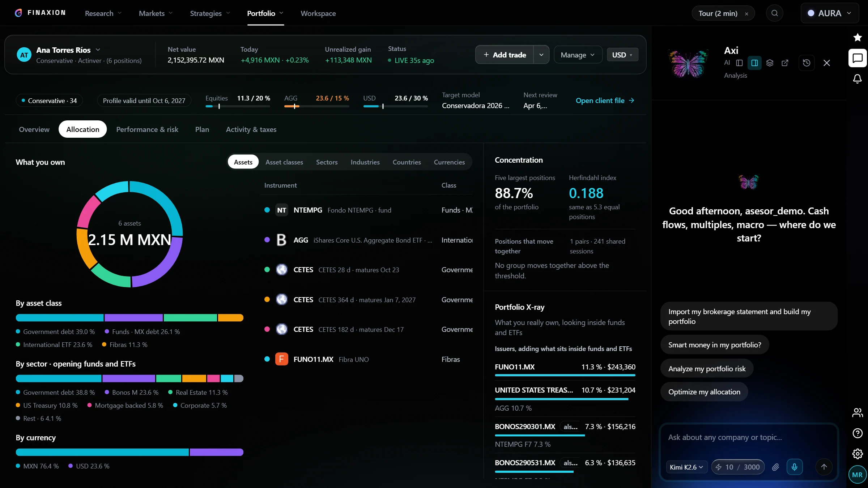868x488 pixels.
Task: Dismiss the Tour (2 min) pill
Action: (746, 14)
